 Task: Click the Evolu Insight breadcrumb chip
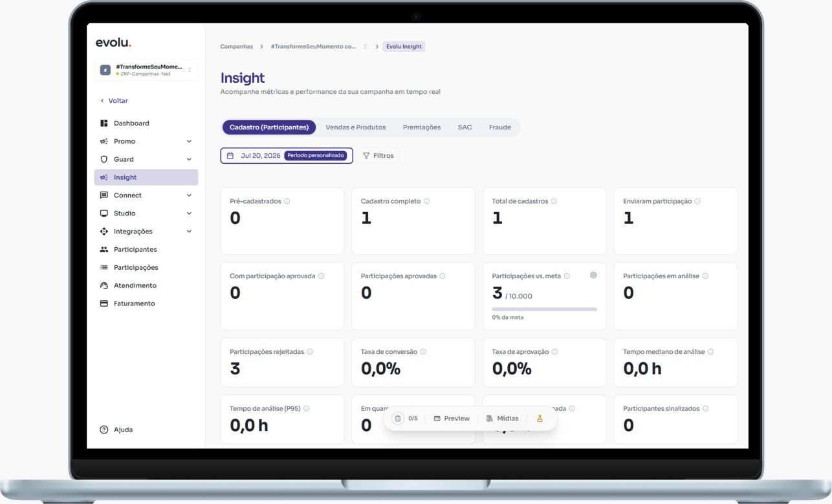[404, 47]
